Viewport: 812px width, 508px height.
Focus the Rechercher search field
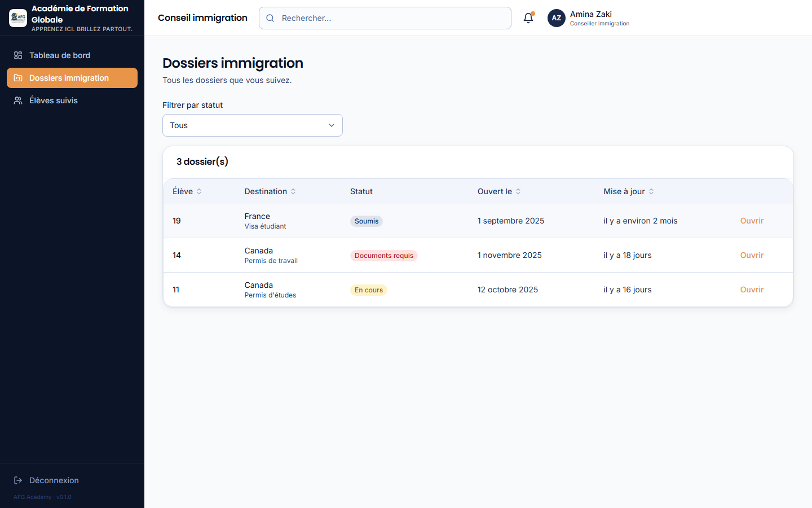385,18
